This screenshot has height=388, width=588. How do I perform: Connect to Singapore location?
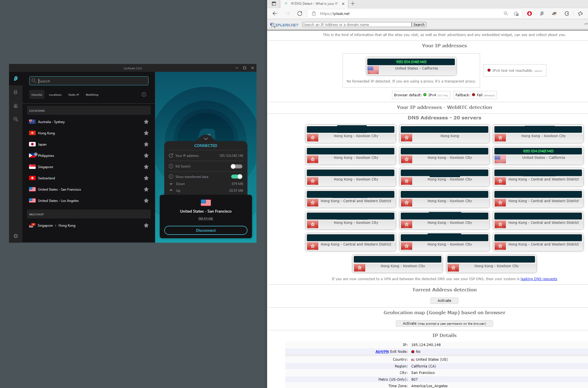(89, 167)
